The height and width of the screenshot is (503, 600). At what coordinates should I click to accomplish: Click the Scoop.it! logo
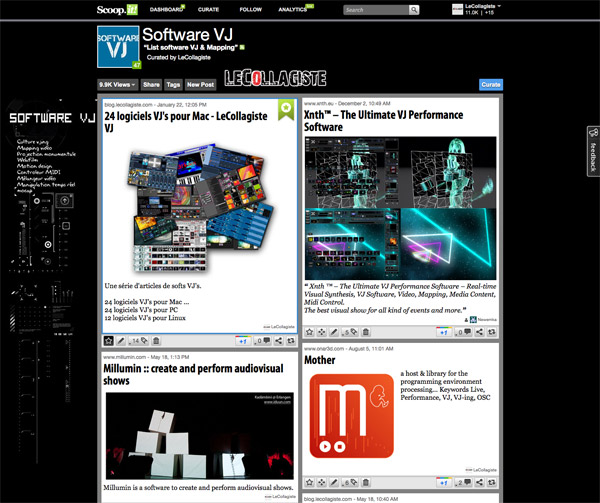coord(117,10)
